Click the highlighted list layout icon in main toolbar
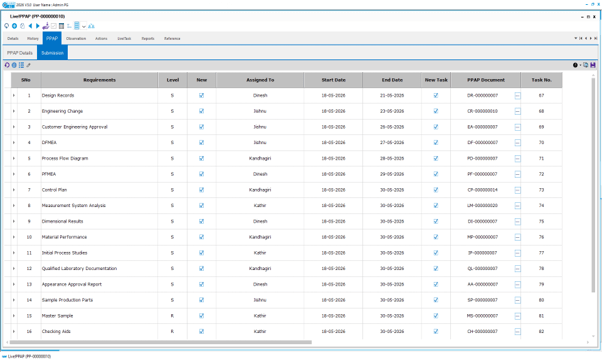 tap(77, 26)
